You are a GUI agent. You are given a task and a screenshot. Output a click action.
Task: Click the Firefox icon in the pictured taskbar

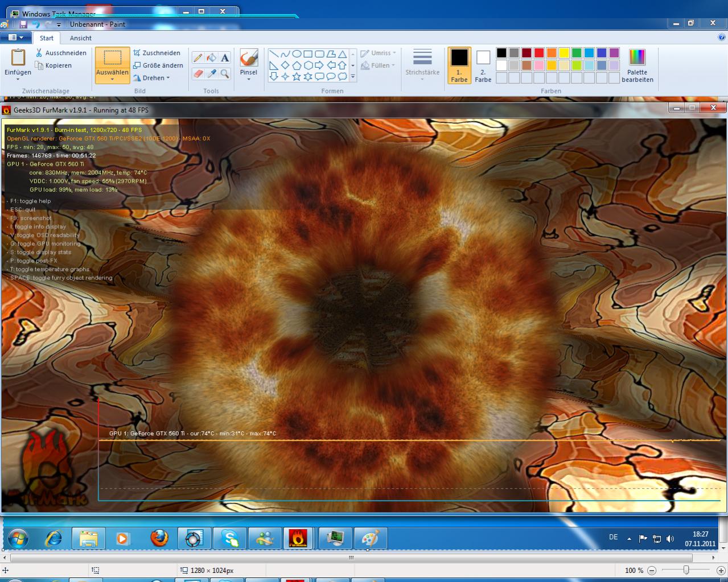[x=159, y=538]
